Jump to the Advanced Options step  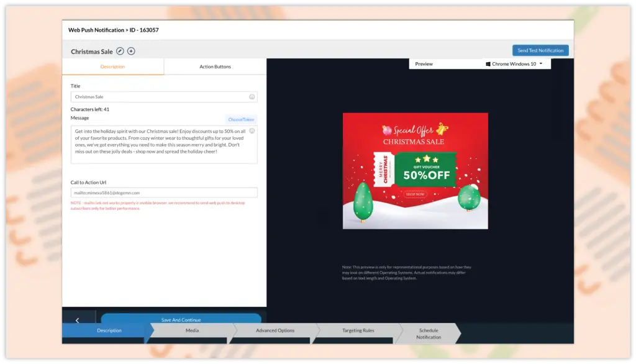(275, 330)
